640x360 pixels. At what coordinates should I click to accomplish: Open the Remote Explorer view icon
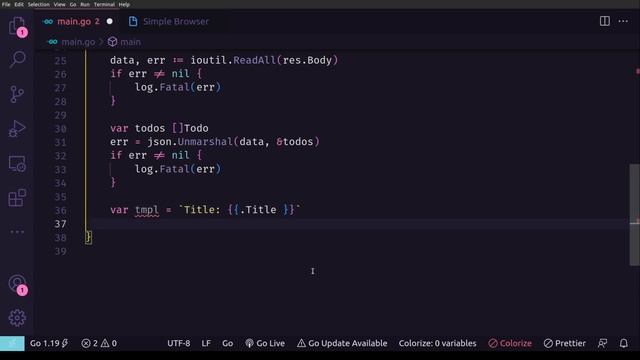17,164
